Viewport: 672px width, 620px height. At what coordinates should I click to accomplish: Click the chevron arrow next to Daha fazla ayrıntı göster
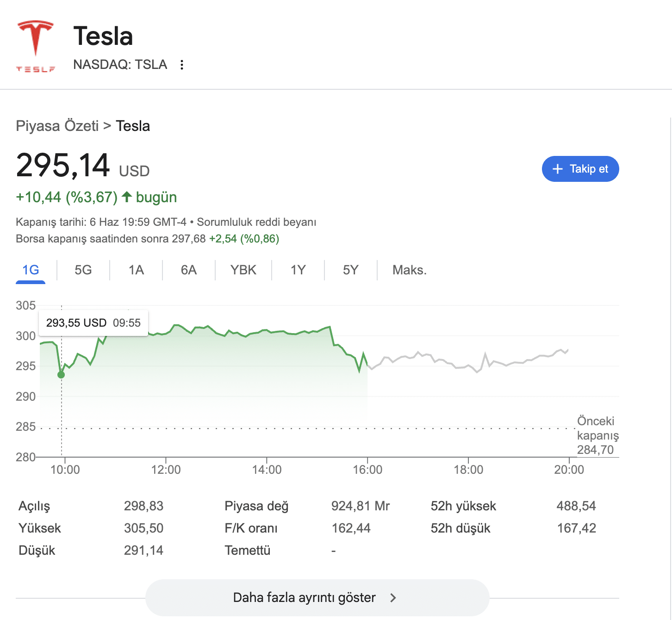coord(393,598)
